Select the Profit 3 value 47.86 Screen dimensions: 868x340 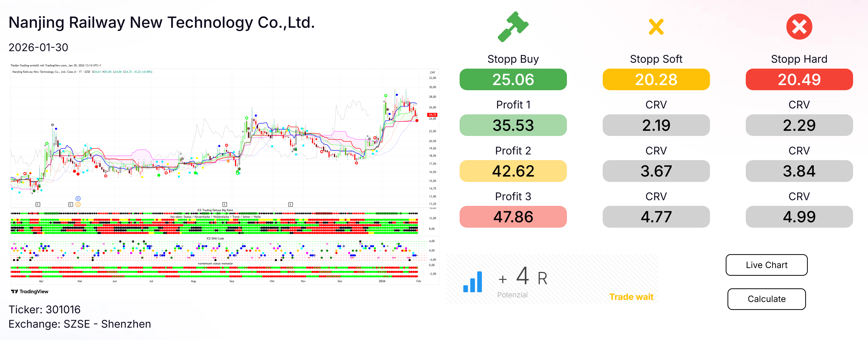(x=513, y=217)
